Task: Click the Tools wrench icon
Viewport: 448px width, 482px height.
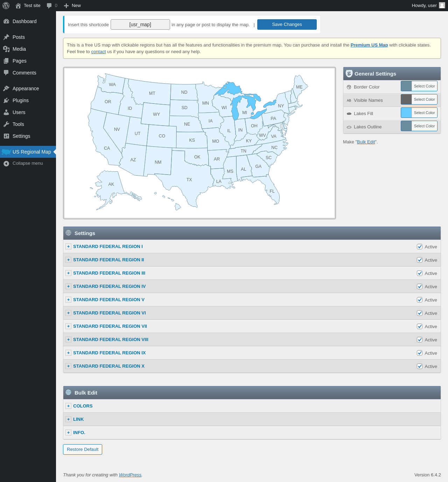Action: pos(6,124)
